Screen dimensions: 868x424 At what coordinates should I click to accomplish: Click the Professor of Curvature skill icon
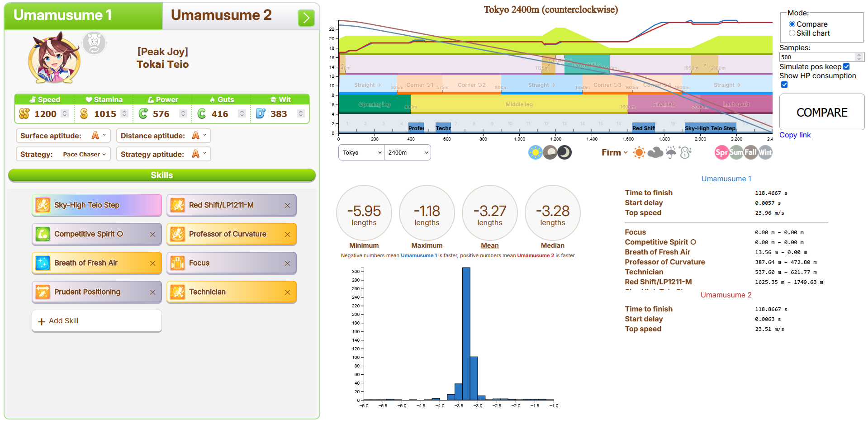tap(177, 234)
